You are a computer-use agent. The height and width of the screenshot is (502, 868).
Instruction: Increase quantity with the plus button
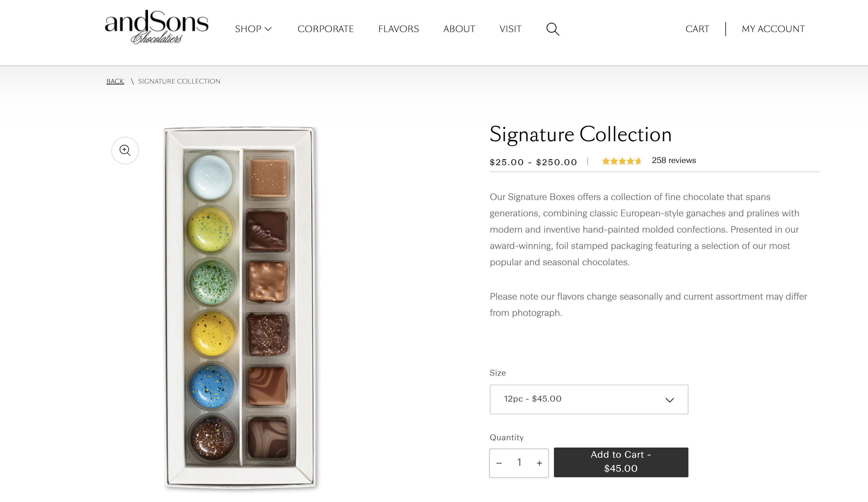tap(539, 463)
